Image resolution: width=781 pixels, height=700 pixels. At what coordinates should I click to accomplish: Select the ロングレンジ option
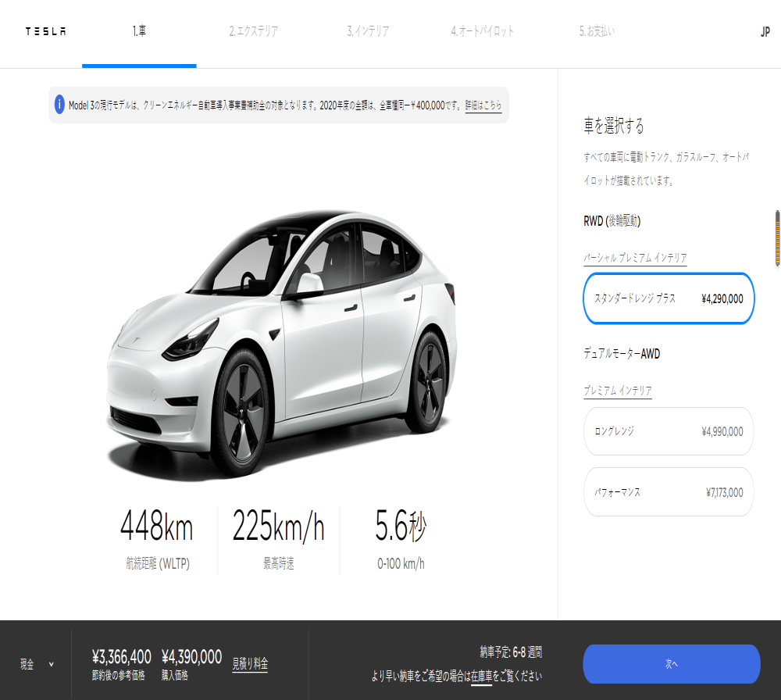point(669,431)
